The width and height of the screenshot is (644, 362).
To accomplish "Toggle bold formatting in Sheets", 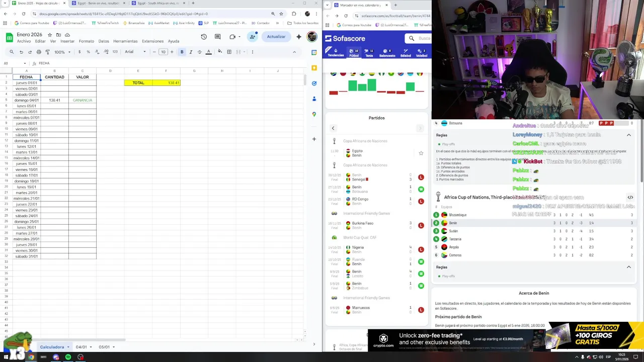I will pos(182,52).
